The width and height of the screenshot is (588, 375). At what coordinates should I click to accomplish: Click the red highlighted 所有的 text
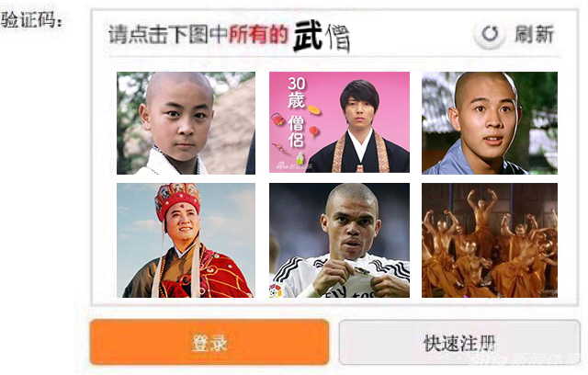pos(258,35)
